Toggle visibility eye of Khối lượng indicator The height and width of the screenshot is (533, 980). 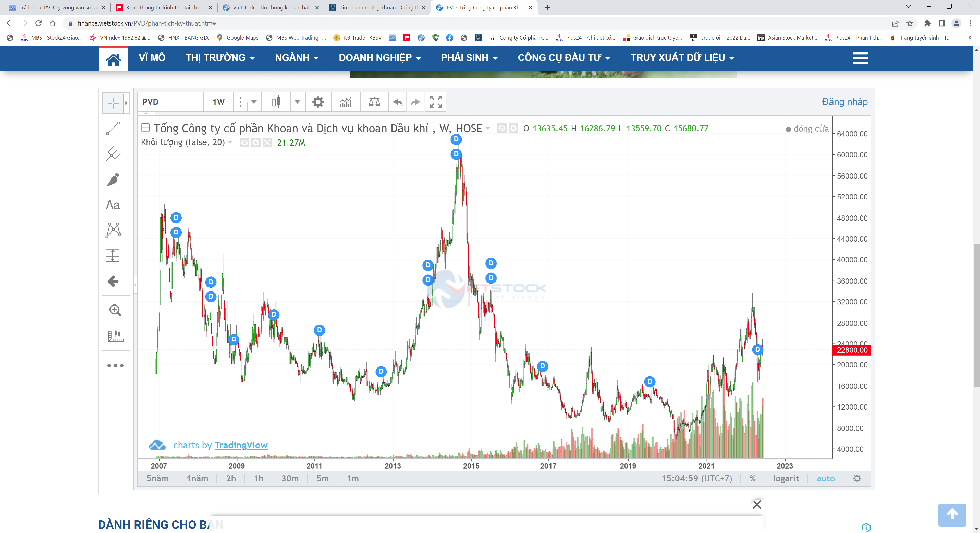[244, 143]
